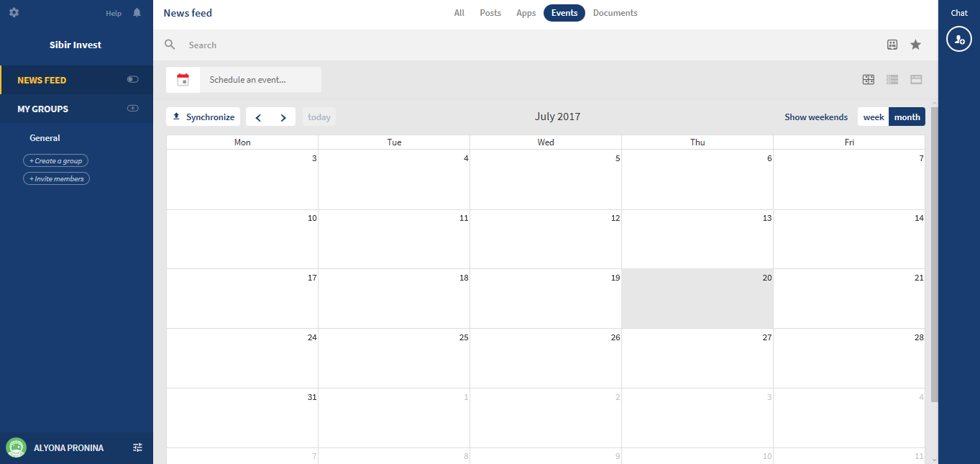
Task: Click the News feed page title
Action: (x=188, y=13)
